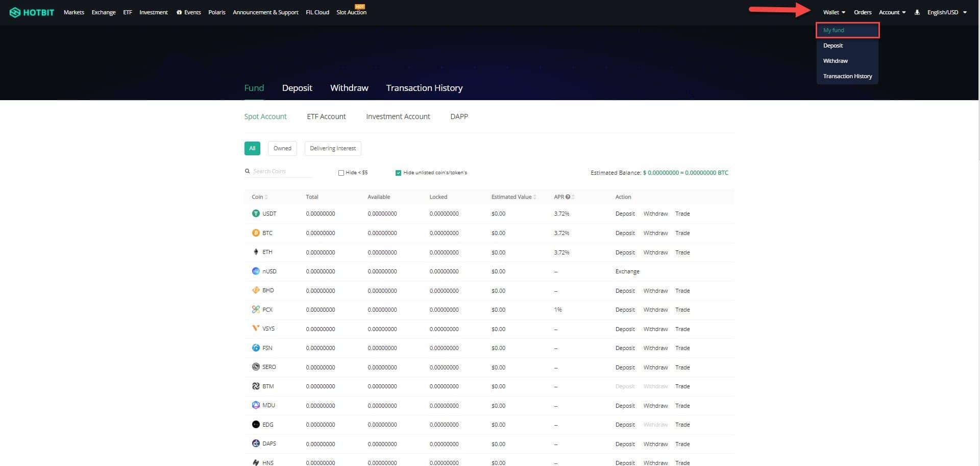Open Announcement & Support page

265,12
